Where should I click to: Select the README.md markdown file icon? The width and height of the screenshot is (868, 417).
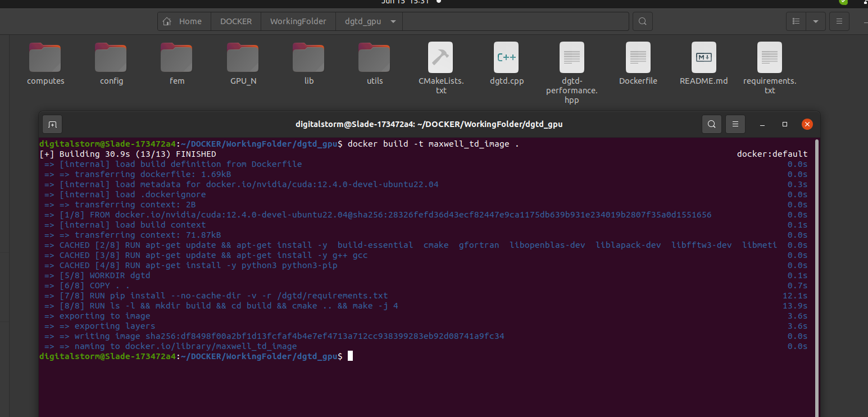tap(704, 57)
